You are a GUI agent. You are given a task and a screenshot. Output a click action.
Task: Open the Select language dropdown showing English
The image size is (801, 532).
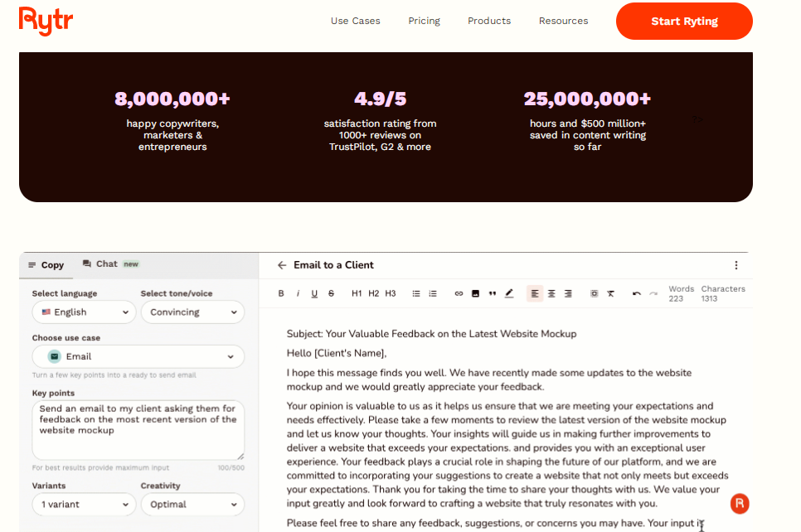85,312
